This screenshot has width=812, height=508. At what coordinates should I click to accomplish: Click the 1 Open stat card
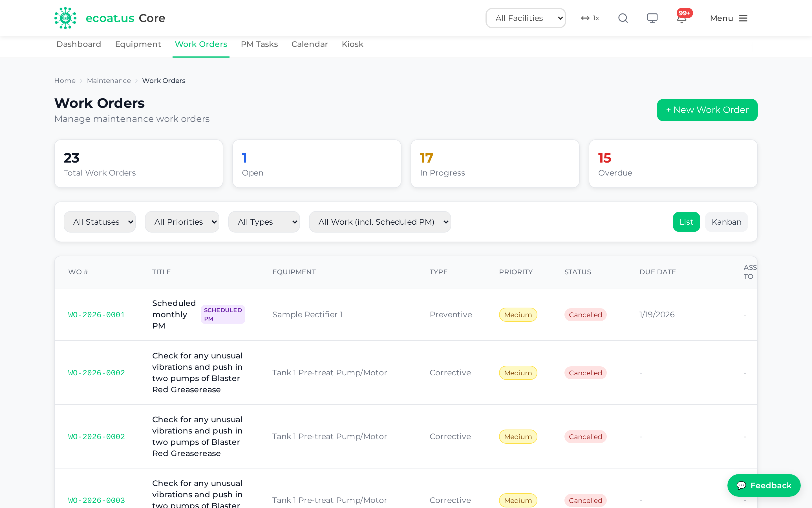point(317,164)
